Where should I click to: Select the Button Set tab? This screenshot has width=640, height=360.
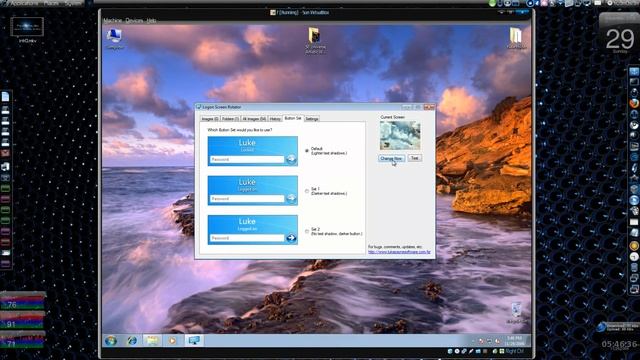tap(293, 118)
